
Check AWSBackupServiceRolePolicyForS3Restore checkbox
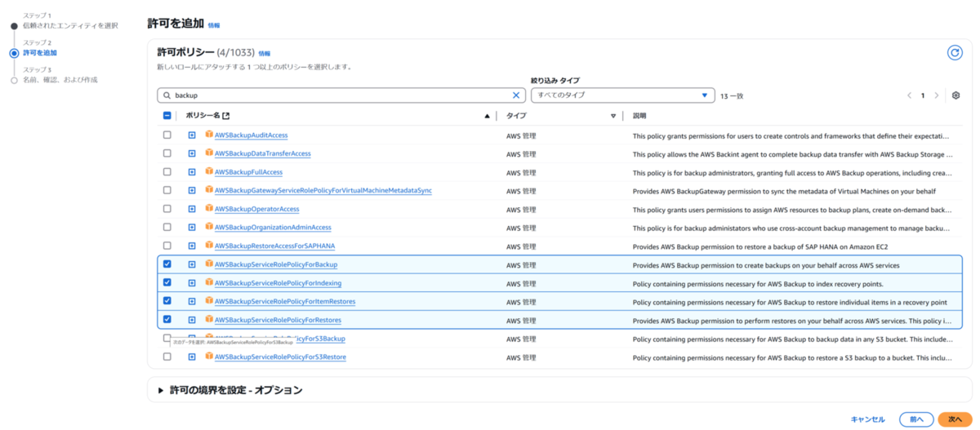click(167, 357)
